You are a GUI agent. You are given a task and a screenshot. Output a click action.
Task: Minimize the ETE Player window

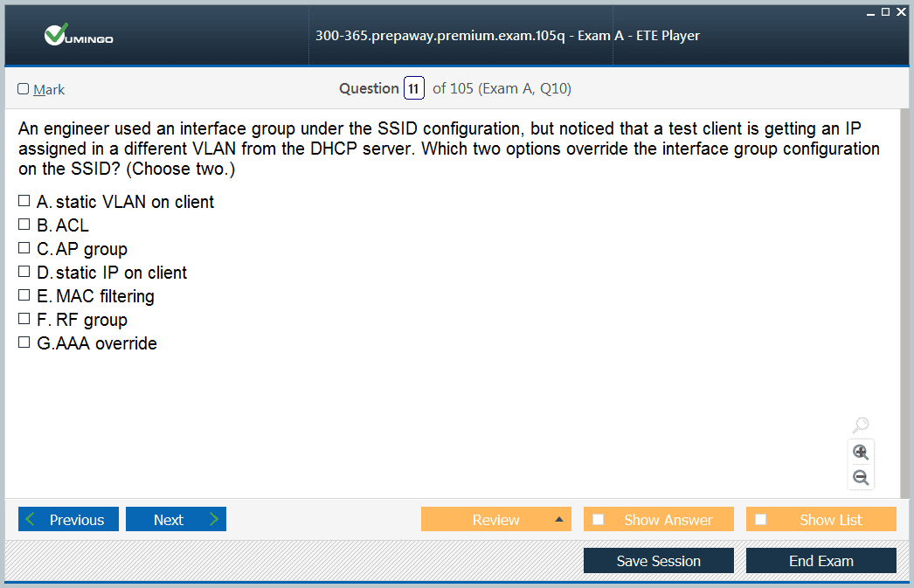tap(870, 13)
